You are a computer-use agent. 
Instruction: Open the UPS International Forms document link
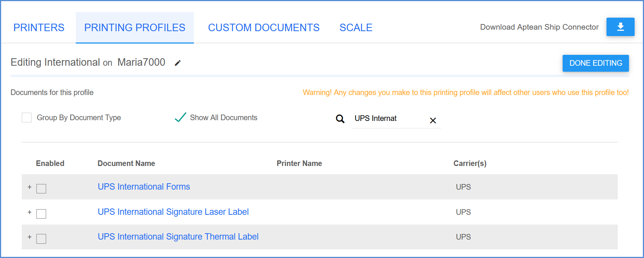coord(144,187)
